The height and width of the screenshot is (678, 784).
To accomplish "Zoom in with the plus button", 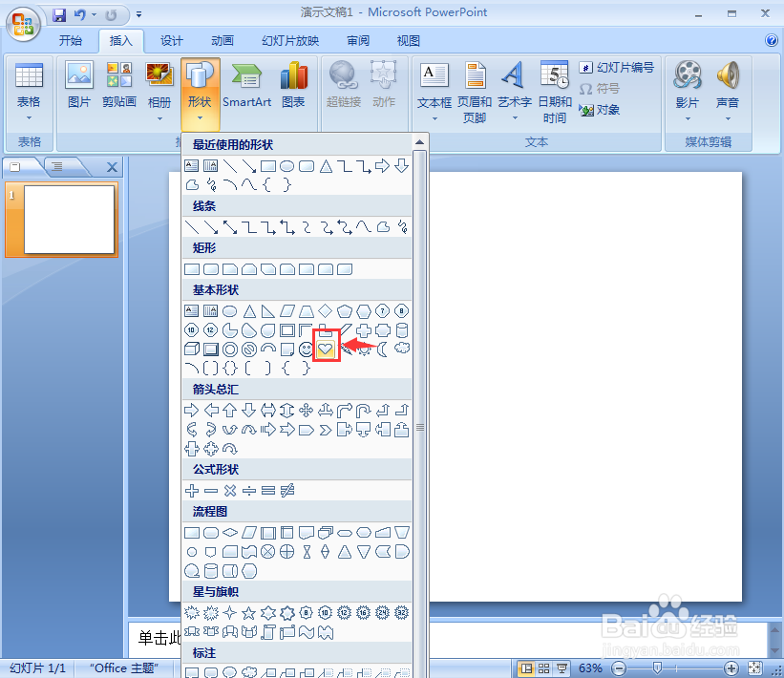I will pos(731,668).
